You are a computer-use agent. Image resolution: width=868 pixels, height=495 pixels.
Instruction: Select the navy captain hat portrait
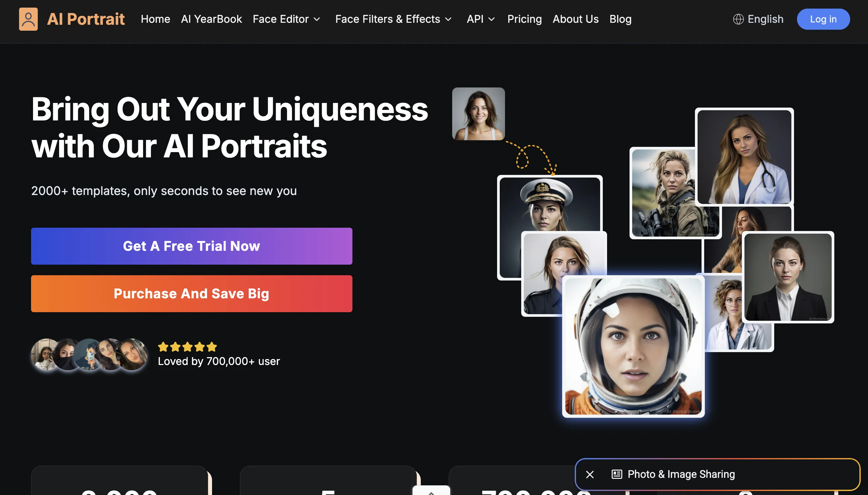[549, 204]
